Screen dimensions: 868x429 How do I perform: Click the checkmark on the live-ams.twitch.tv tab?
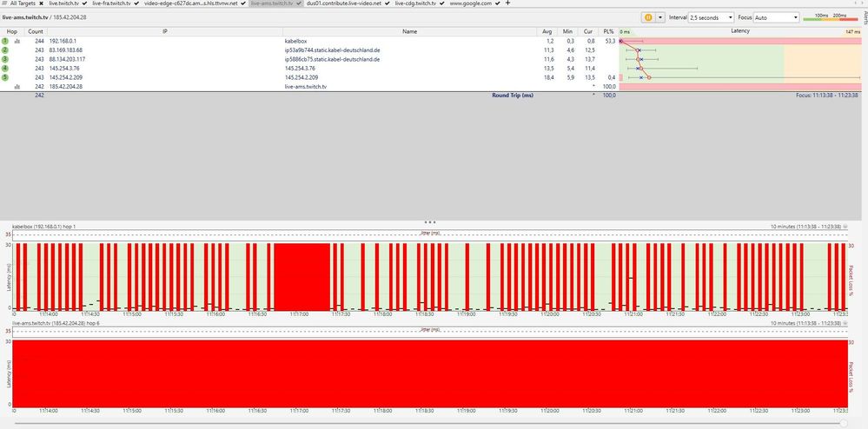click(x=298, y=3)
